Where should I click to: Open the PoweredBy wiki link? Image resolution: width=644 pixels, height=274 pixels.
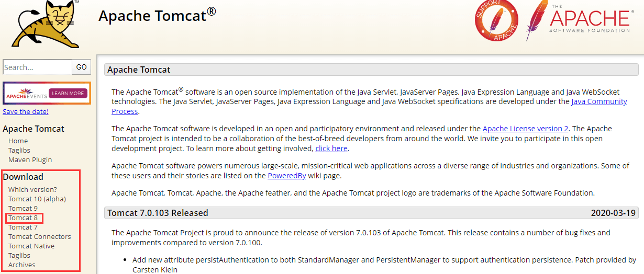(287, 175)
